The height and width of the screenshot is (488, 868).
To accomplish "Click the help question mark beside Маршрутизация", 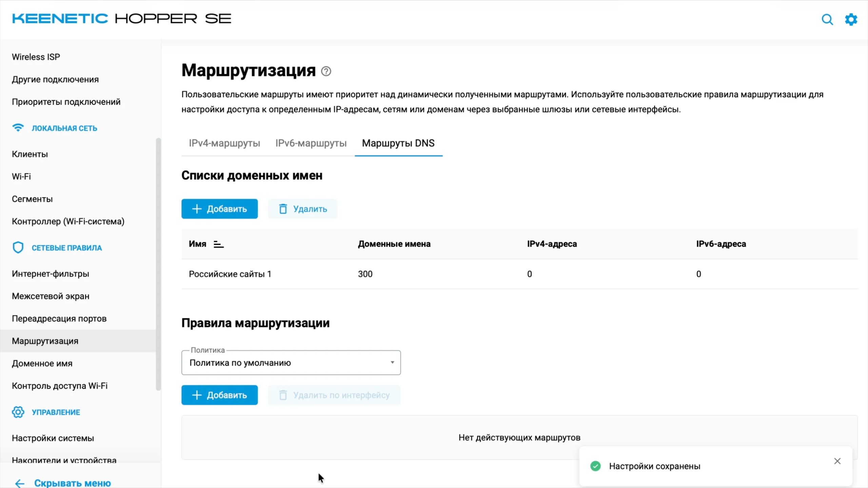I will coord(326,71).
